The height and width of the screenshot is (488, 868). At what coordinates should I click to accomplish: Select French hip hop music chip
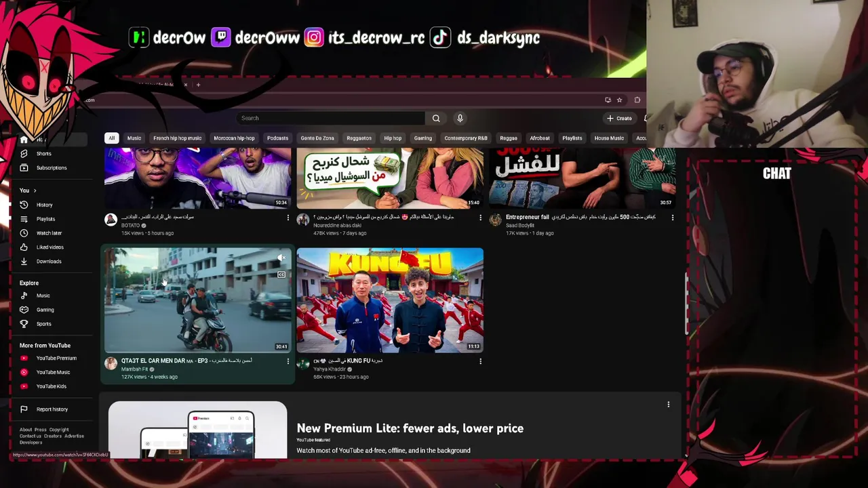[177, 138]
